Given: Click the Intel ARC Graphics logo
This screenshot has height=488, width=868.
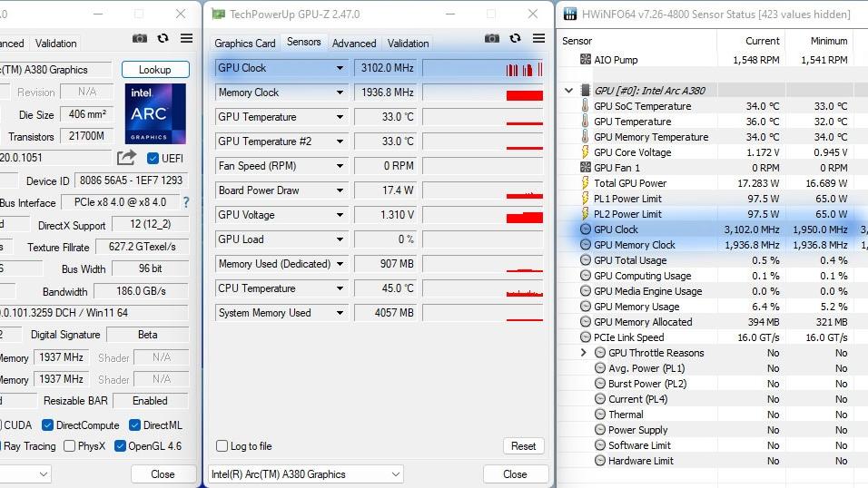Looking at the screenshot, I should [x=155, y=114].
